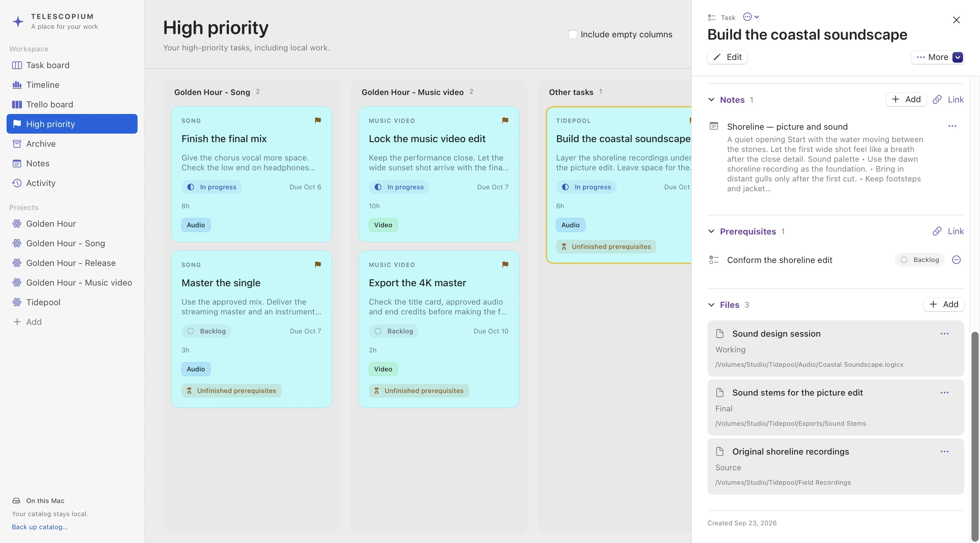Open the Timeline view
The width and height of the screenshot is (980, 543).
pyautogui.click(x=72, y=85)
